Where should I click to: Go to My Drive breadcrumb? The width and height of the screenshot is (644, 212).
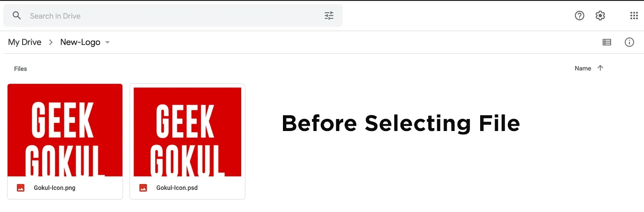pos(25,42)
